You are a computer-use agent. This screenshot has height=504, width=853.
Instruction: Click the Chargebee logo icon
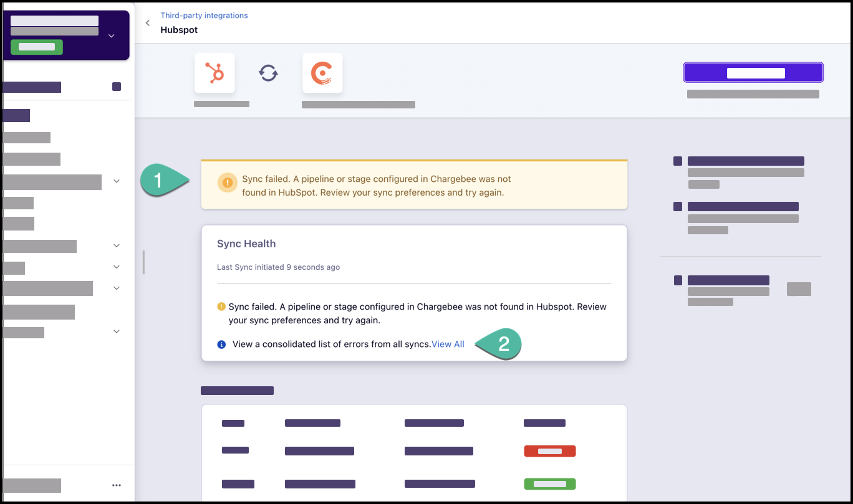coord(322,73)
